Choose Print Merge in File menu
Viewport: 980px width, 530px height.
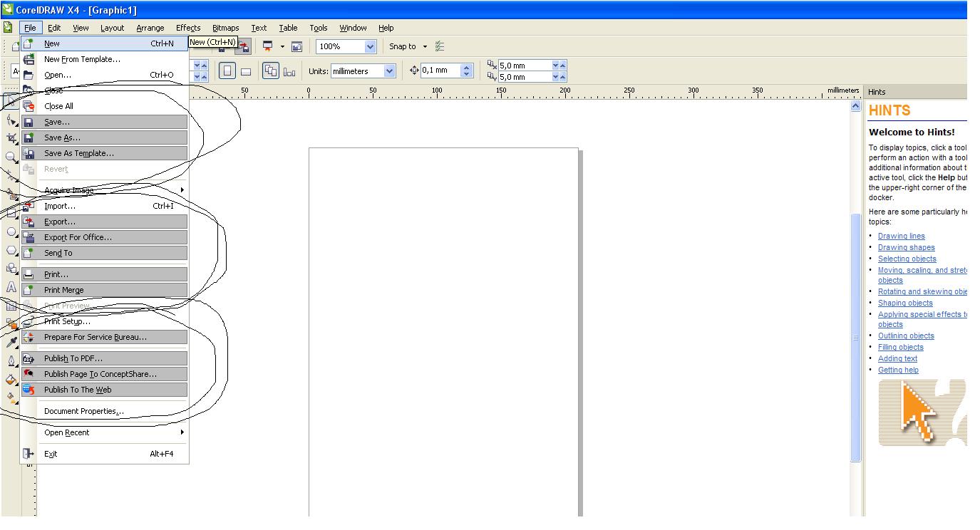(x=105, y=290)
